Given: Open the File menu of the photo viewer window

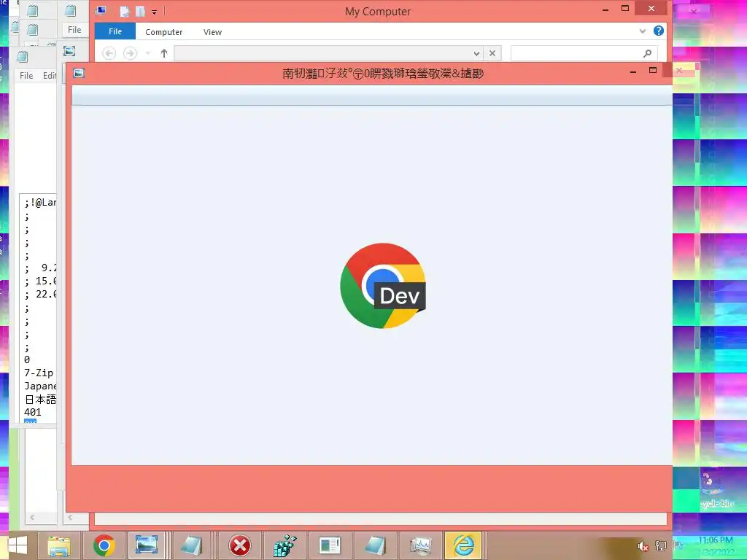Looking at the screenshot, I should pos(74,29).
